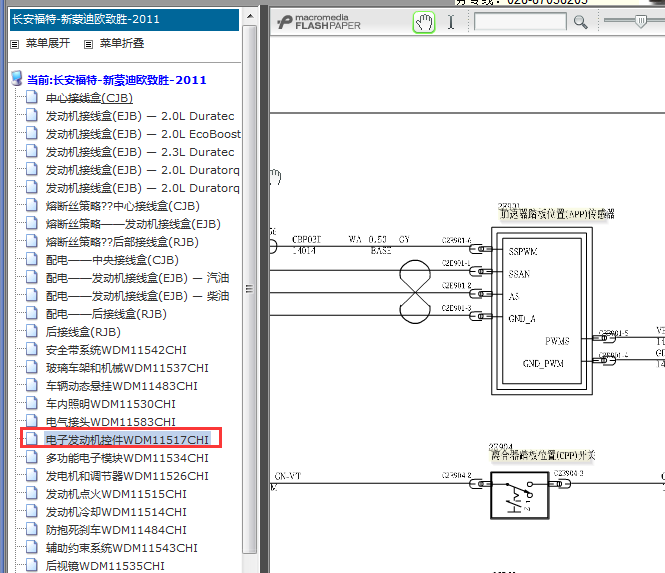The width and height of the screenshot is (665, 573).
Task: Open 安全带系统WDM11542CHI
Action: (x=116, y=350)
